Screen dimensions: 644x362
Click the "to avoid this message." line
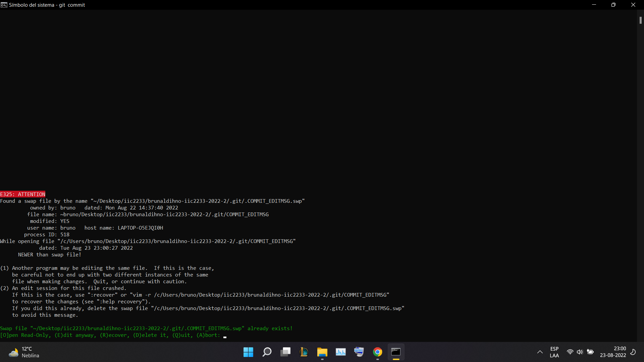[45, 315]
